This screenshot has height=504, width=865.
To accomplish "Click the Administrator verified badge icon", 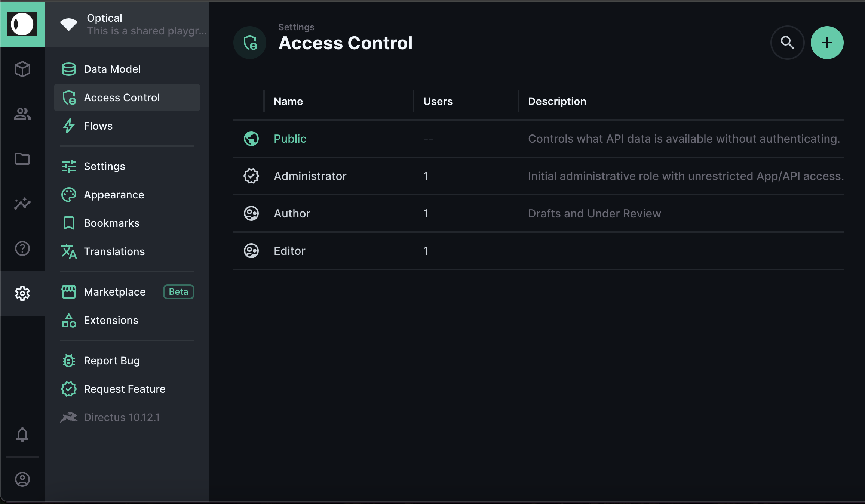I will point(251,176).
